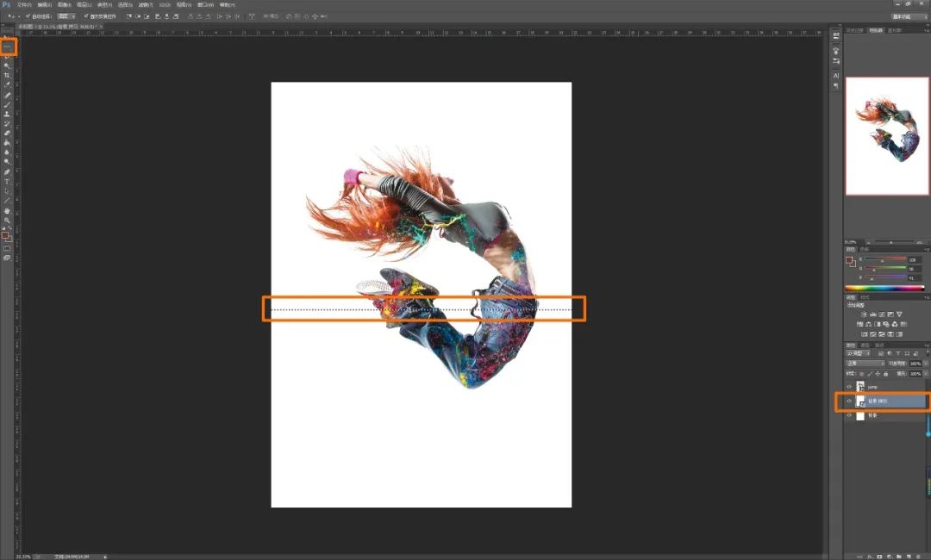
Task: Open the layer Opacity slider arrow
Action: click(926, 364)
